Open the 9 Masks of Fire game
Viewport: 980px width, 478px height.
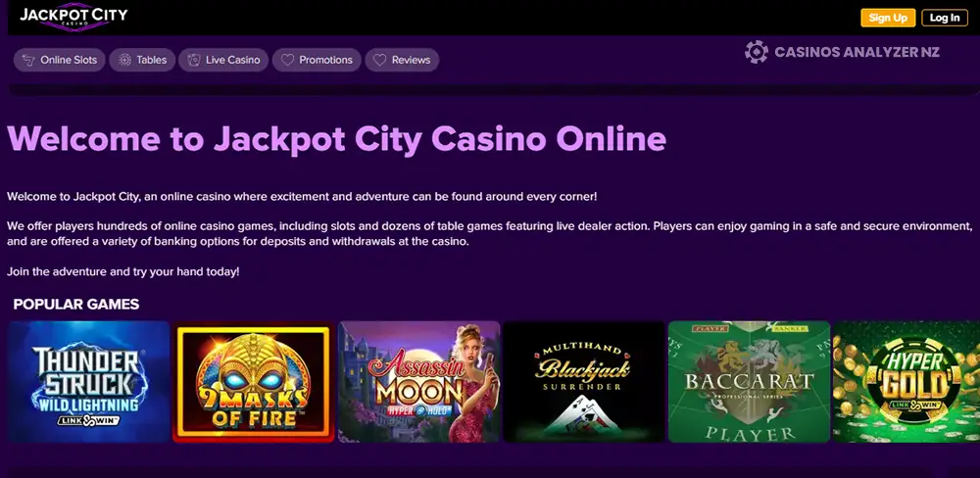254,382
